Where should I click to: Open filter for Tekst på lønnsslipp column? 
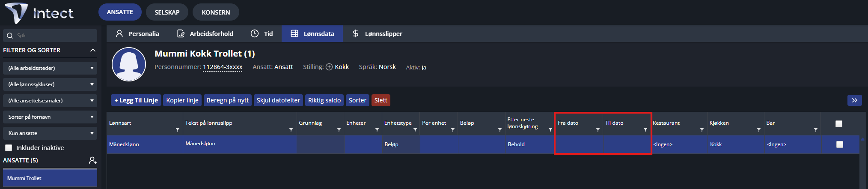pos(291,130)
